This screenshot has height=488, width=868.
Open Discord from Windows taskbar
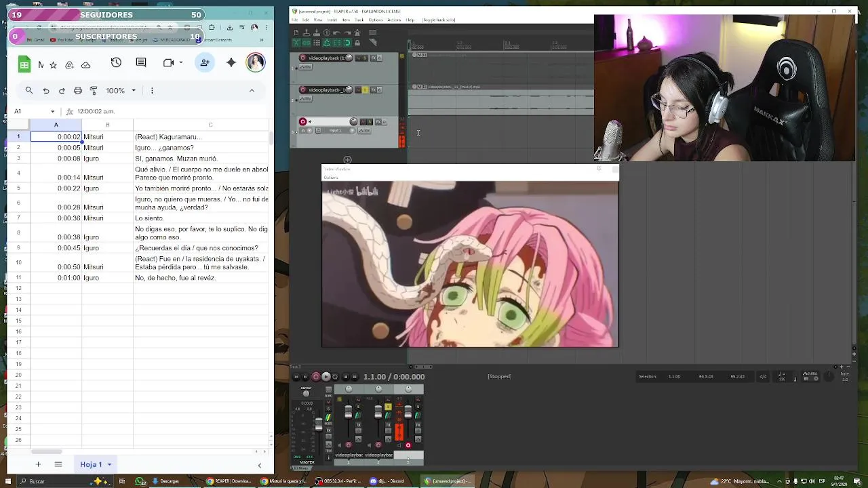tap(388, 481)
